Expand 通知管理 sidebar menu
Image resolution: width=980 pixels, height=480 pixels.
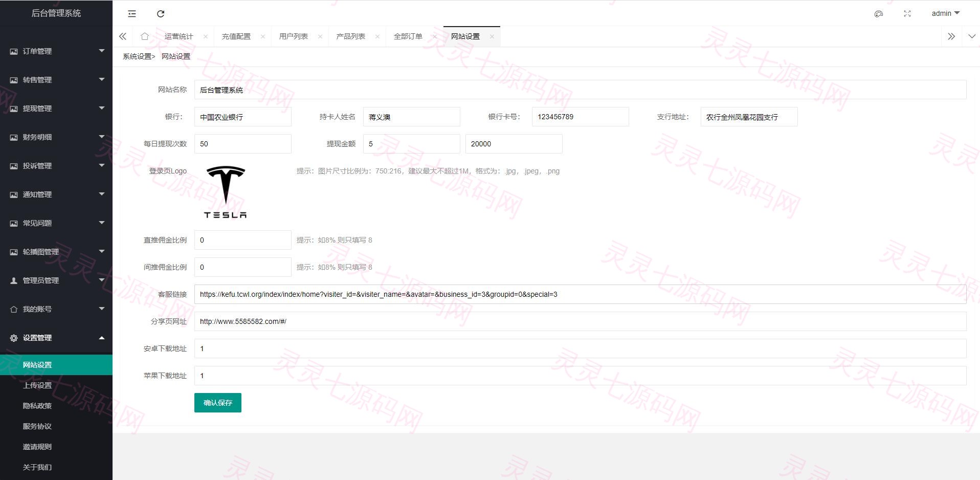[x=56, y=194]
